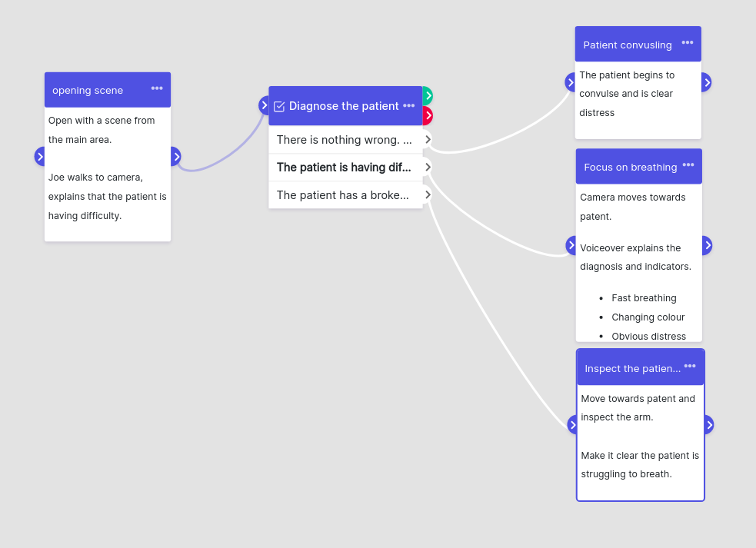Viewport: 756px width, 548px height.
Task: Click the arrow beside The patient is having dif...
Action: [x=428, y=168]
